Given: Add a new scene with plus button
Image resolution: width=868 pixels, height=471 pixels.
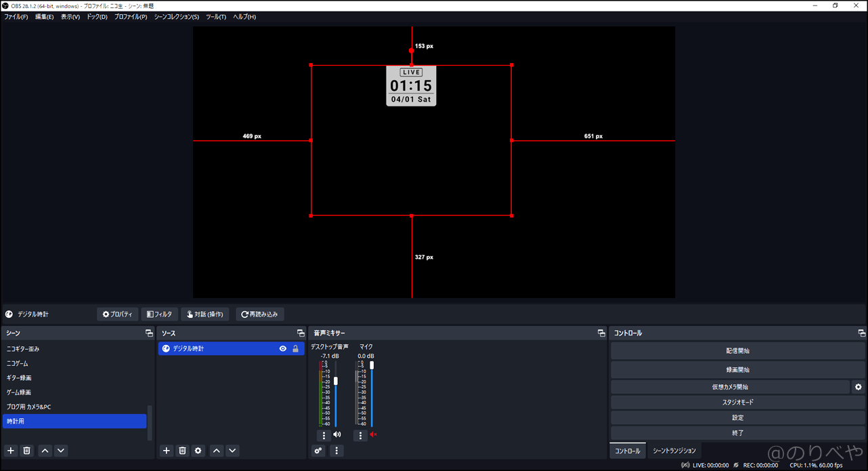Looking at the screenshot, I should tap(11, 451).
